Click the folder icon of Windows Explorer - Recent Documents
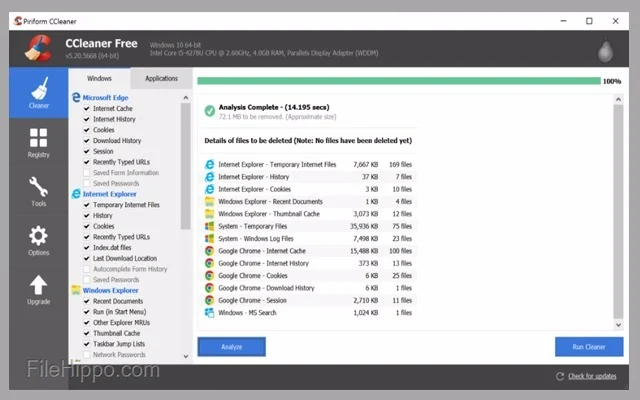The image size is (640, 400). click(209, 201)
